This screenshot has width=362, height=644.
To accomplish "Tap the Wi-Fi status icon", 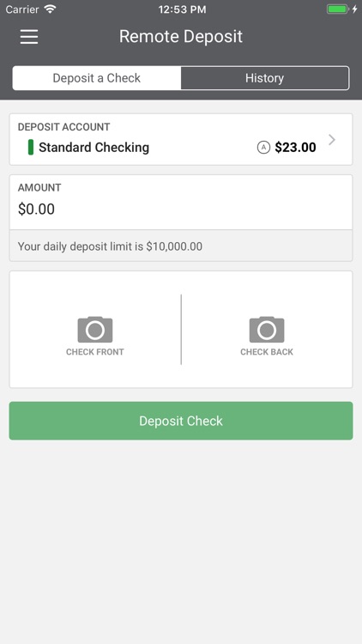I will (x=50, y=9).
